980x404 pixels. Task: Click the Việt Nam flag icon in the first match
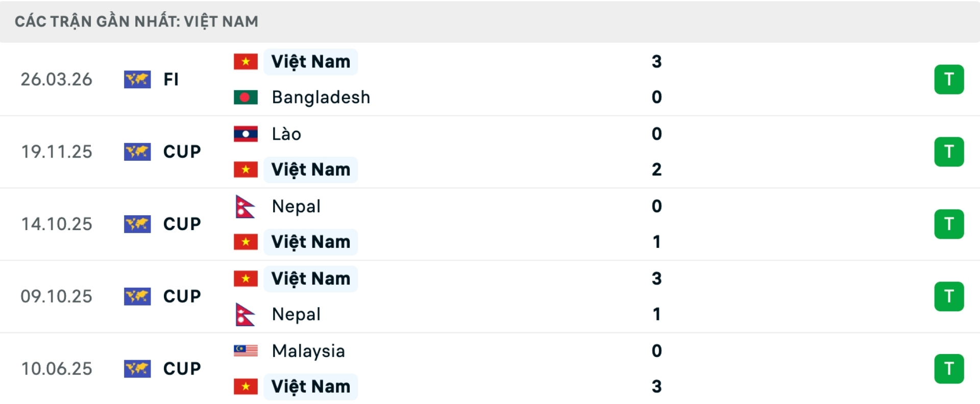[246, 61]
